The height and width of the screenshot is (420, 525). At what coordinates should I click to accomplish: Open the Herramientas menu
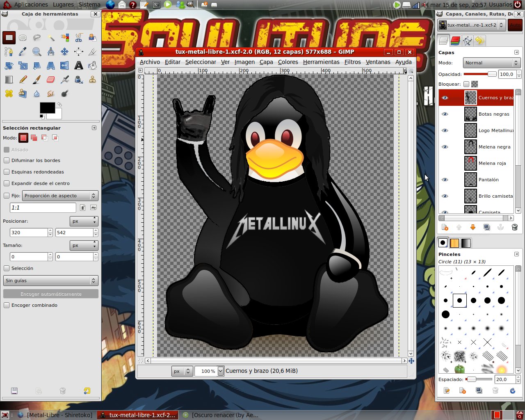[x=321, y=62]
